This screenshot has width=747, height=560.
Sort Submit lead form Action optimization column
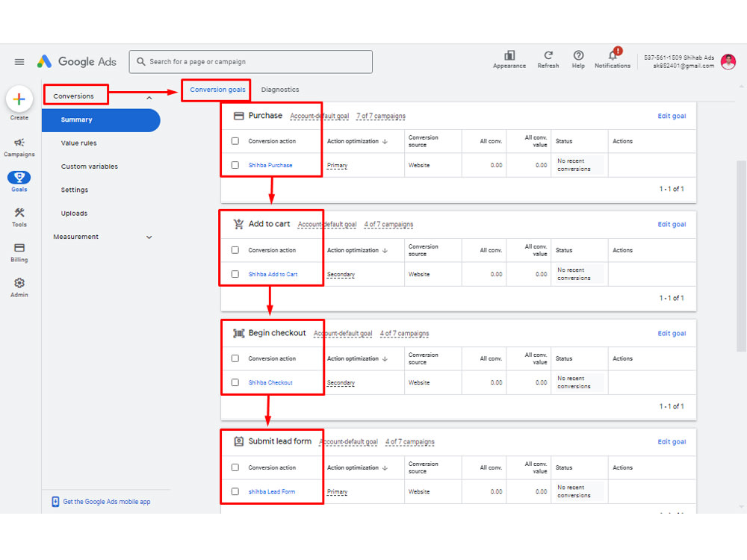(357, 467)
